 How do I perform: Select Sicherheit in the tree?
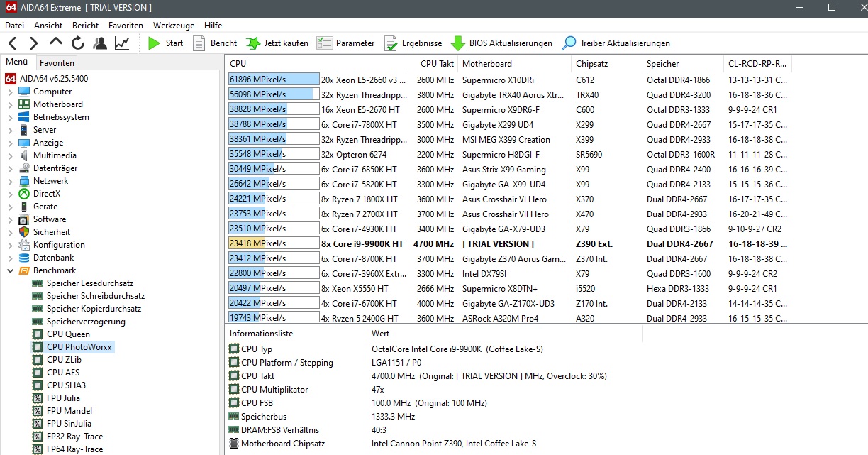(x=52, y=232)
